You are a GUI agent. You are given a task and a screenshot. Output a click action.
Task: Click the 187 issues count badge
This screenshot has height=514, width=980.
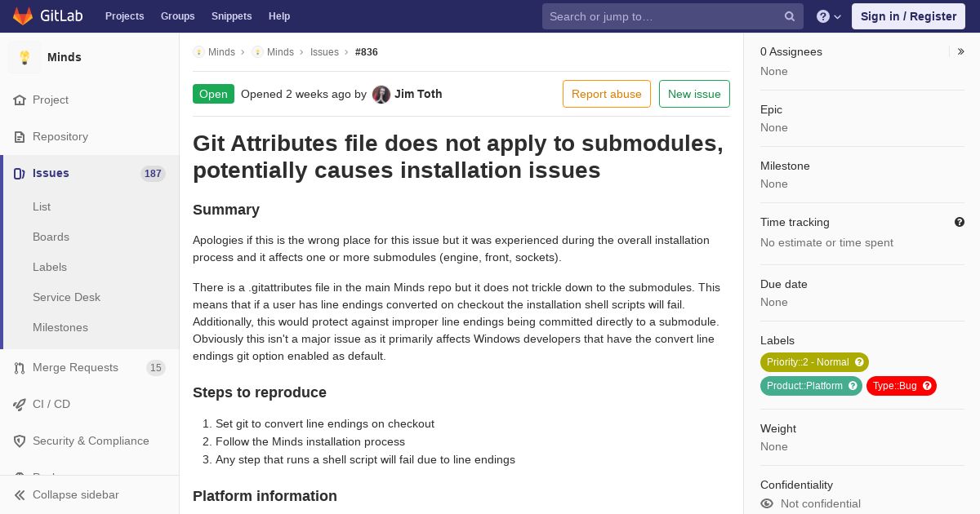pos(153,174)
